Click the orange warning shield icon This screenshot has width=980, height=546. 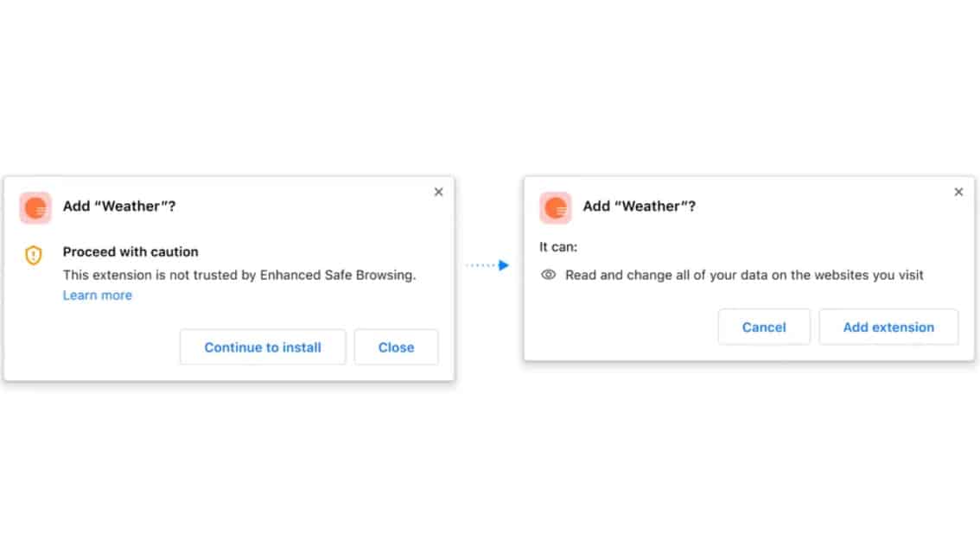[x=33, y=255]
